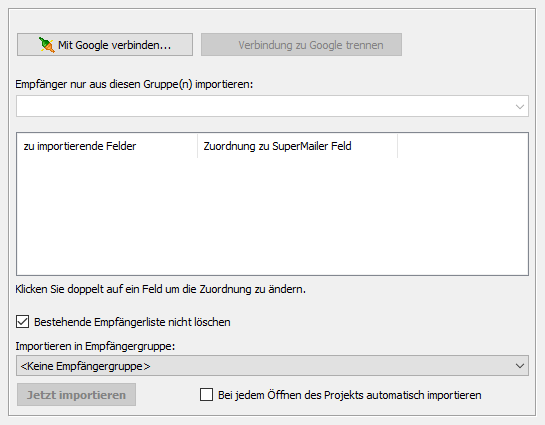Enable the automatic import on project open checkbox

(x=206, y=395)
